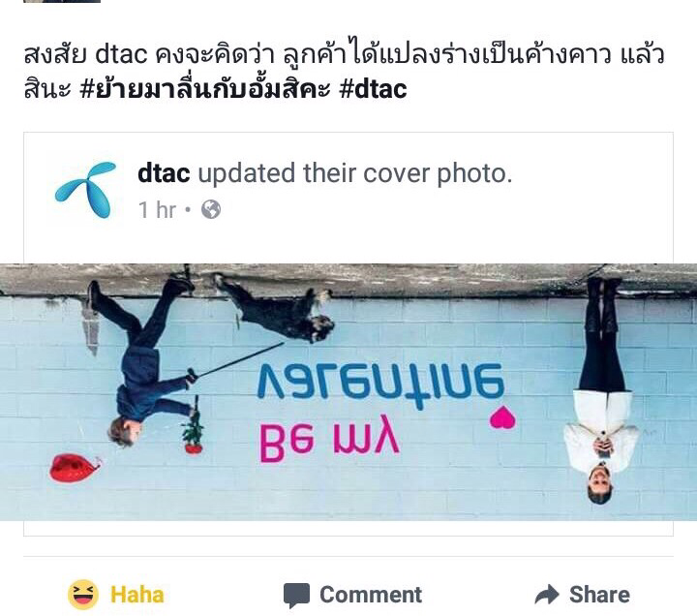Toggle the Haha reaction label
Image resolution: width=697 pixels, height=616 pixels.
tap(136, 595)
